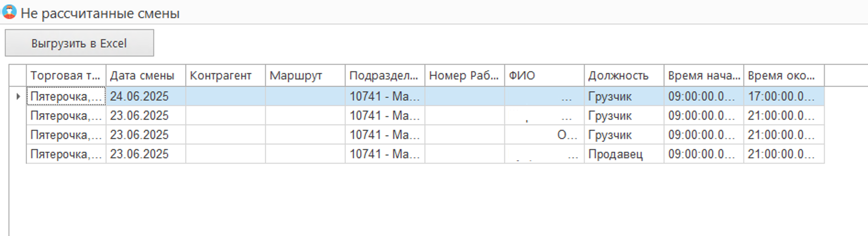Select Пятерочка cell in the second row
The image size is (868, 236).
click(x=66, y=115)
